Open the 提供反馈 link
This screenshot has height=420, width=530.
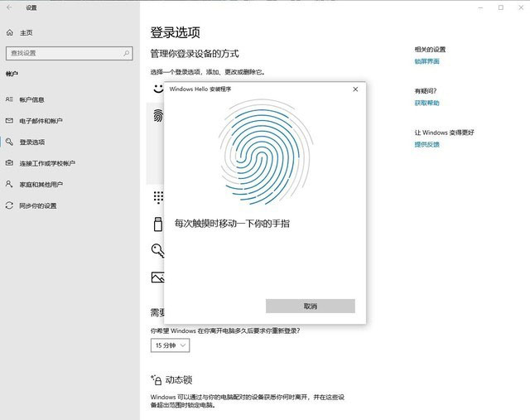[427, 144]
